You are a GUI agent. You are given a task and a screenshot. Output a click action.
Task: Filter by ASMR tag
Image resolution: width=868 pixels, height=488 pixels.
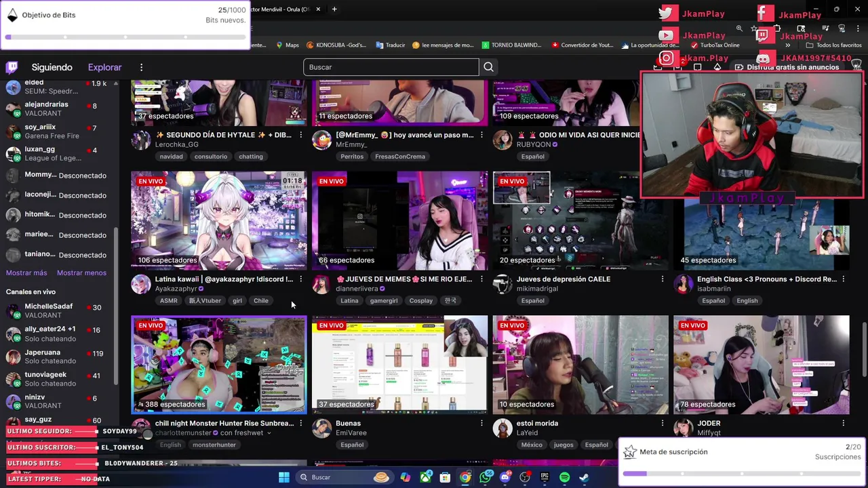pyautogui.click(x=168, y=301)
